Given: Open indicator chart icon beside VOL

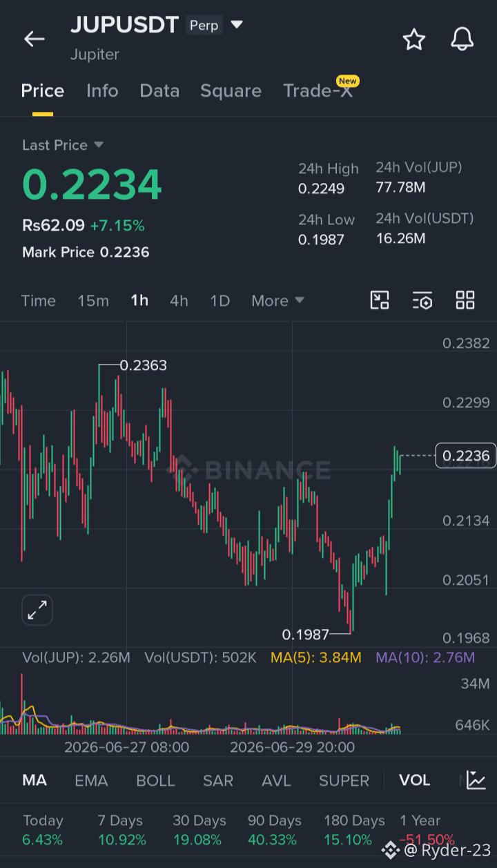Looking at the screenshot, I should pos(476,780).
